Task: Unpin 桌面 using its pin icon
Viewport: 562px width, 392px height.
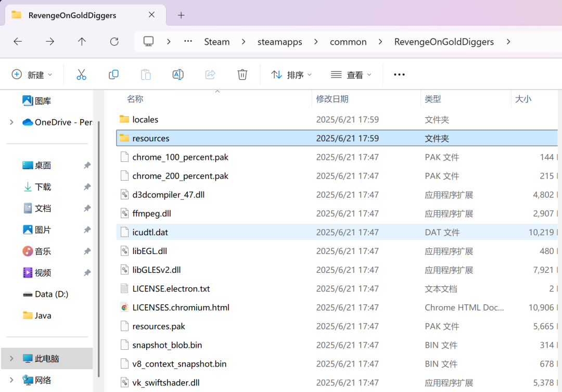Action: pyautogui.click(x=87, y=166)
